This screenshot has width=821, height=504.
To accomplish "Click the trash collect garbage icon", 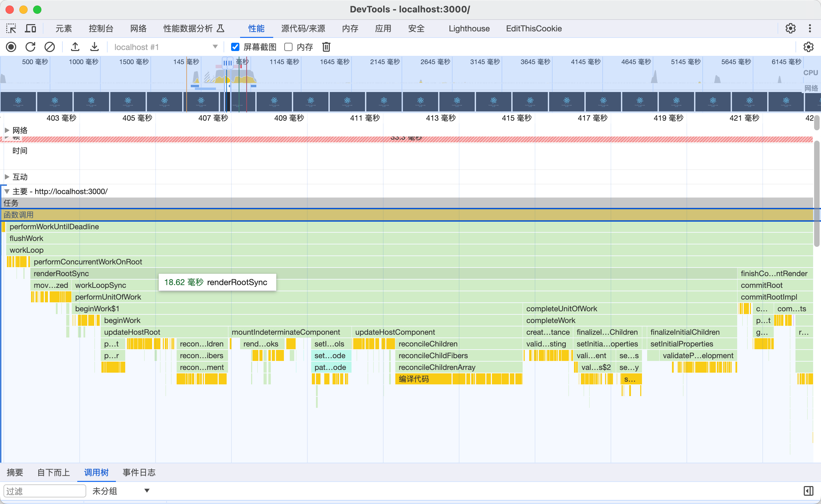I will tap(326, 47).
